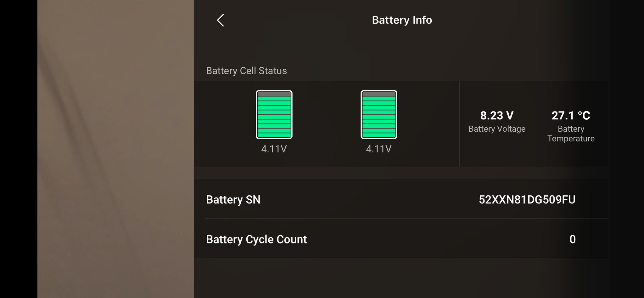Select the right cell's 4.11V reading
This screenshot has height=298, width=644.
click(379, 149)
